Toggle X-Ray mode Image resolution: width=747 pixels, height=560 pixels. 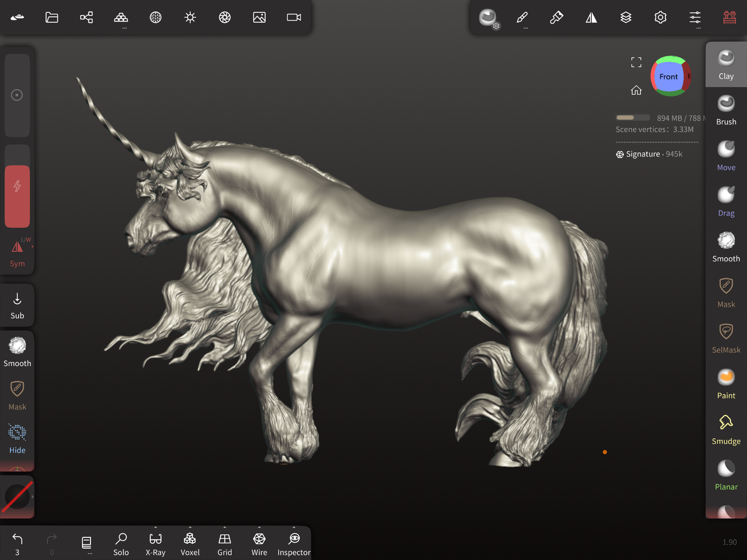(x=155, y=544)
